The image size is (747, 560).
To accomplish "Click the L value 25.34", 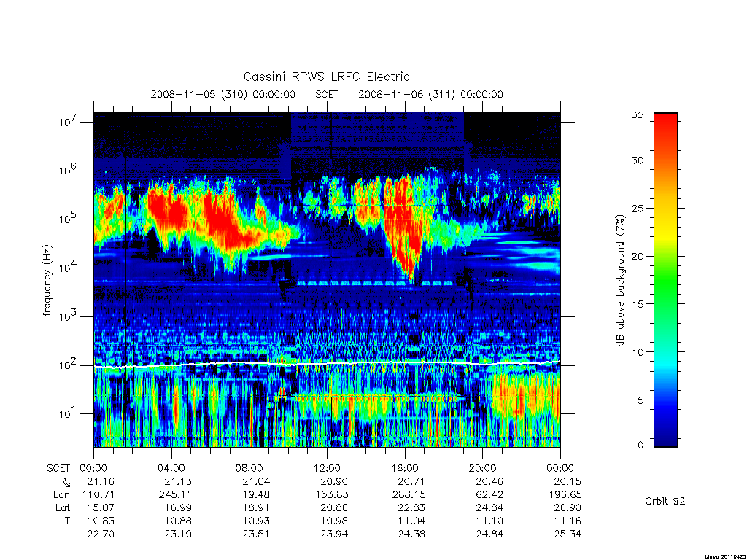I will [568, 534].
